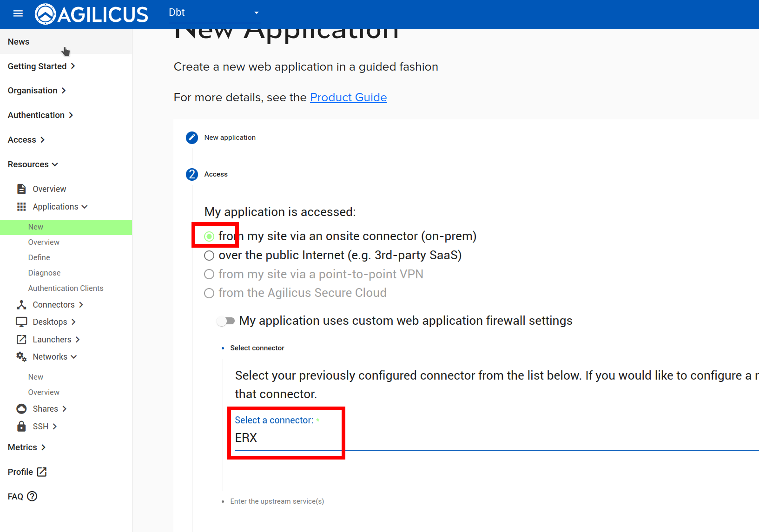759x532 pixels.
Task: Select the onsite connector (on-prem) radio option
Action: (209, 236)
